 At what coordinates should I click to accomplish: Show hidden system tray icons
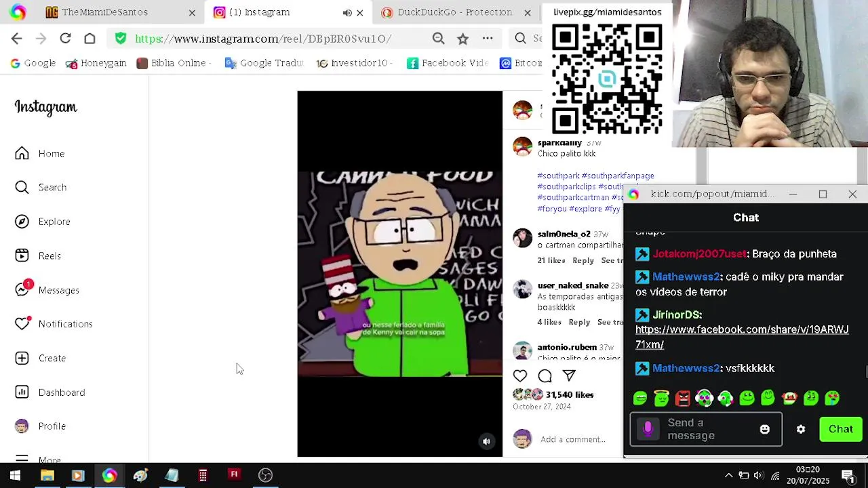tap(728, 476)
